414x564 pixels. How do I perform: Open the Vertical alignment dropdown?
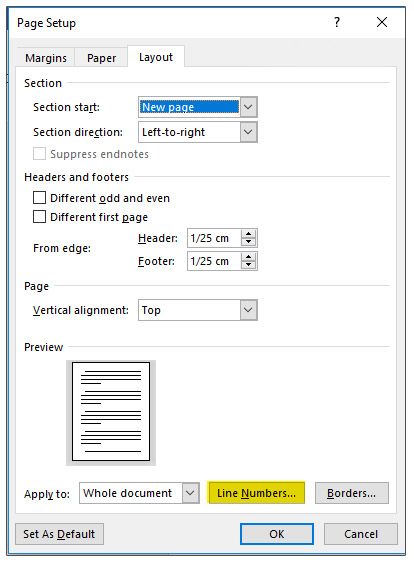(249, 310)
